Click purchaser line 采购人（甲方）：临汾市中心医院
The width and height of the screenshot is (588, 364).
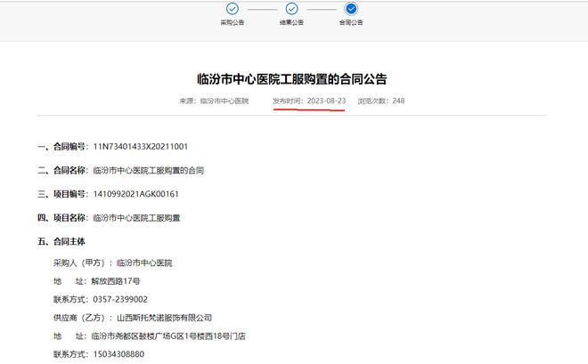coord(112,263)
